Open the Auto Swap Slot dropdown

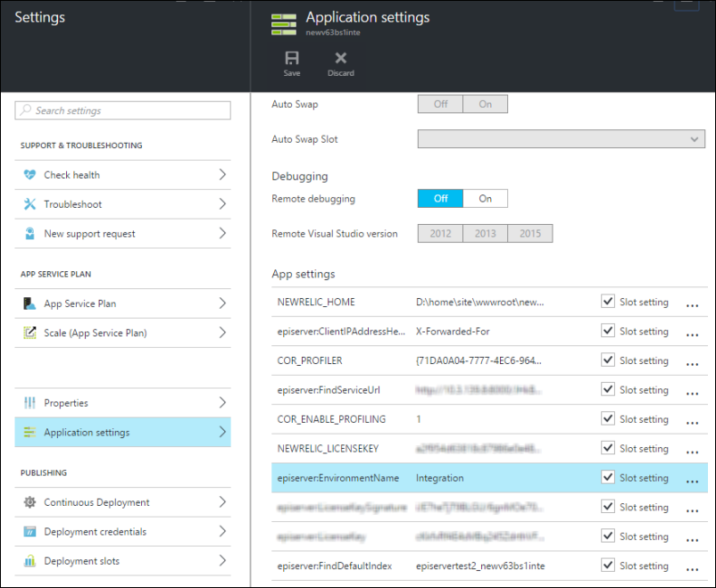coord(561,139)
